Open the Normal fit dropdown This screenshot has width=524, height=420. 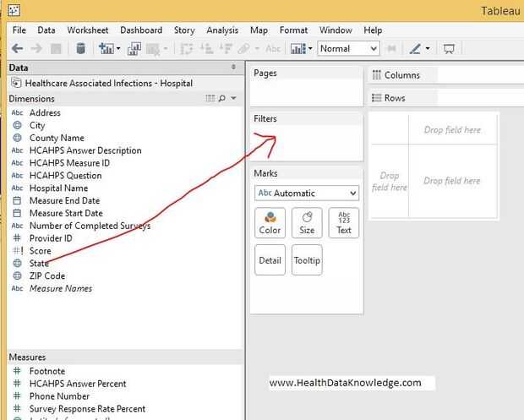(348, 49)
